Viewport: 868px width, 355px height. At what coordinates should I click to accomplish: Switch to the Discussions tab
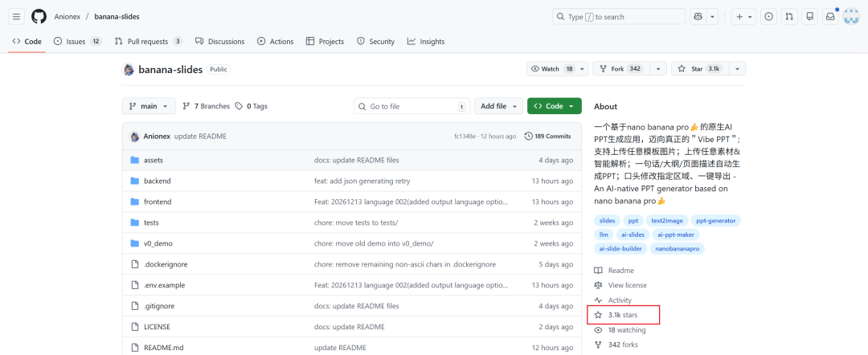tap(219, 42)
